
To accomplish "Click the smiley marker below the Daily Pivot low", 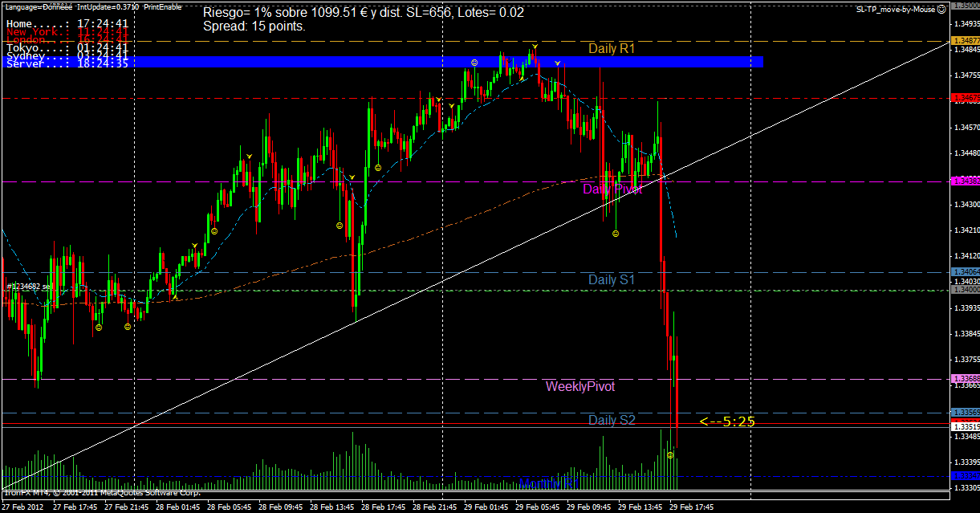I will coord(615,234).
